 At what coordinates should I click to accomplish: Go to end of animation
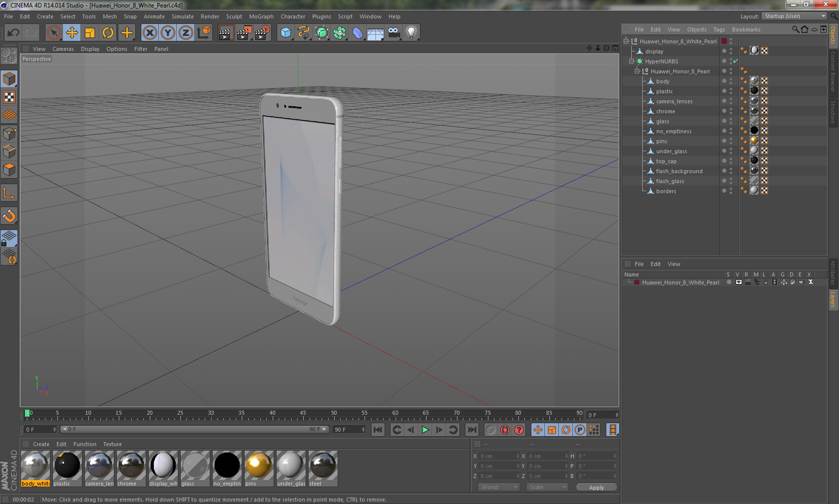tap(471, 430)
